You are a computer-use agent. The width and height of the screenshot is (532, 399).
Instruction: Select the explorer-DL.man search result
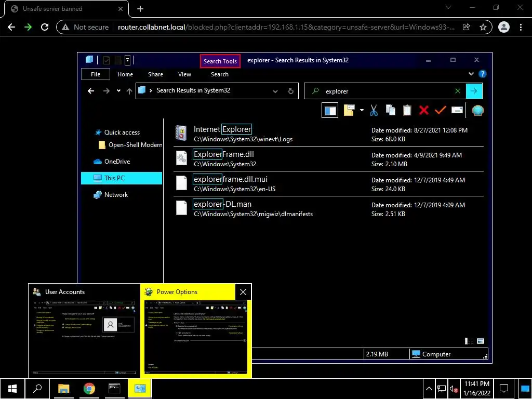pyautogui.click(x=328, y=209)
